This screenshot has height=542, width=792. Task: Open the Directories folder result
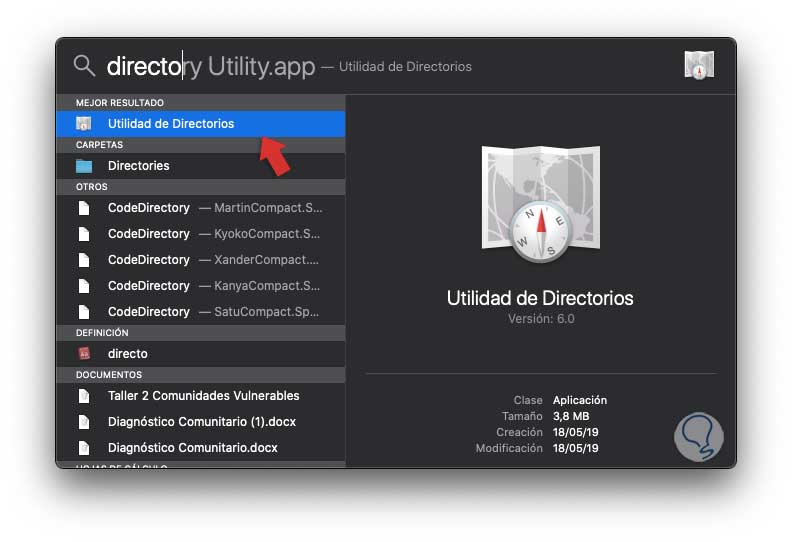click(x=201, y=166)
